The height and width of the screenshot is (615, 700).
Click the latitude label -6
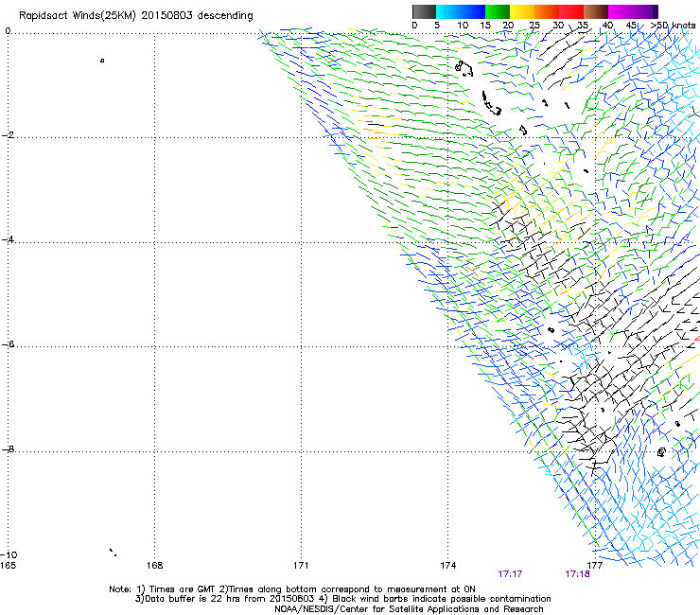(8, 344)
